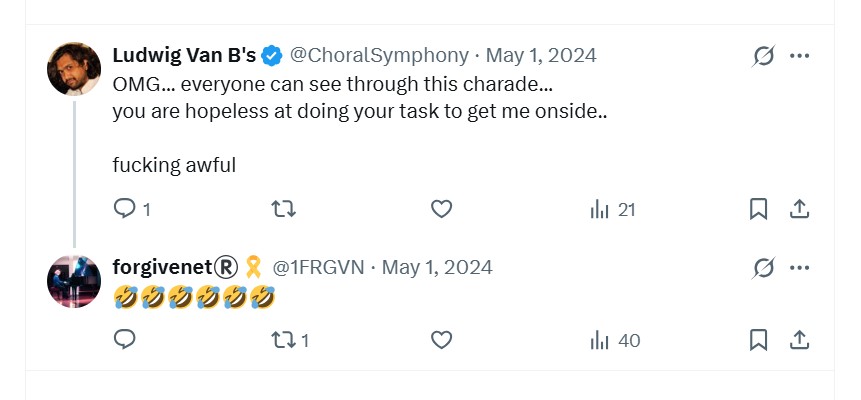861x400 pixels.
Task: Open more options on Ludwig's tweet
Action: (800, 55)
